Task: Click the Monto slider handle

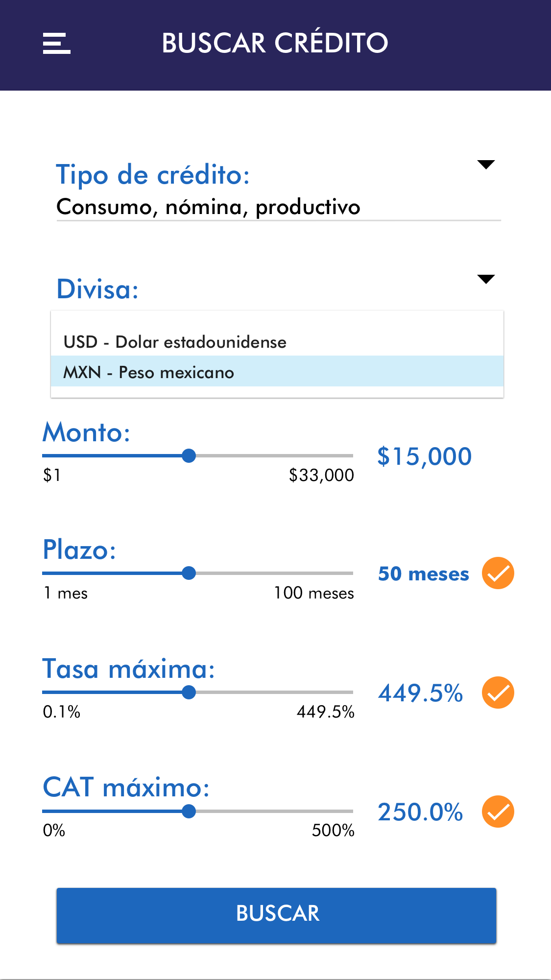Action: (x=189, y=456)
